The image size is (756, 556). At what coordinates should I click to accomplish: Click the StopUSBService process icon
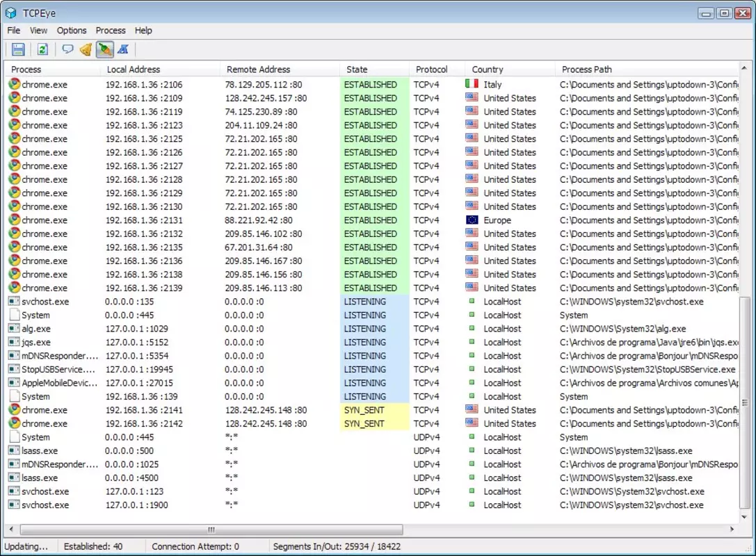[14, 369]
